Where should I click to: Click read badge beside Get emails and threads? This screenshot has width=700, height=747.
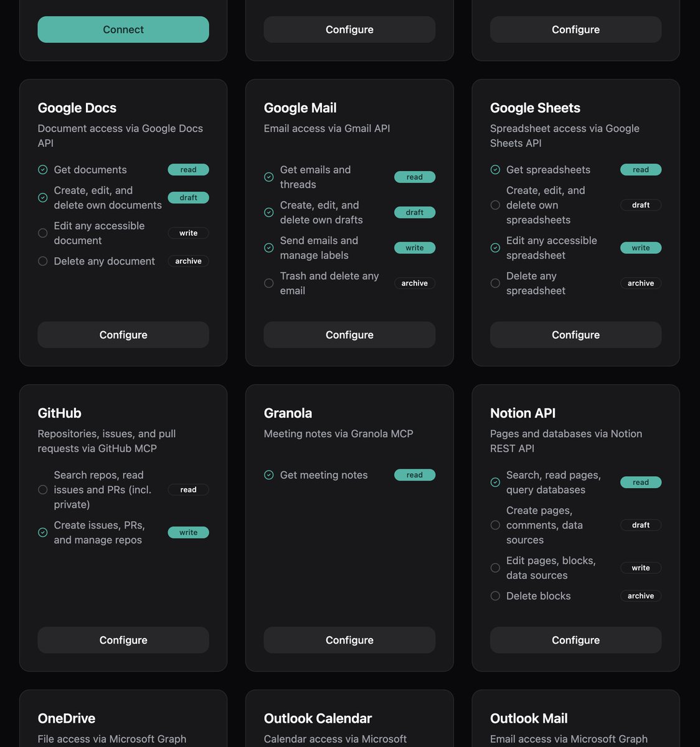pos(415,177)
